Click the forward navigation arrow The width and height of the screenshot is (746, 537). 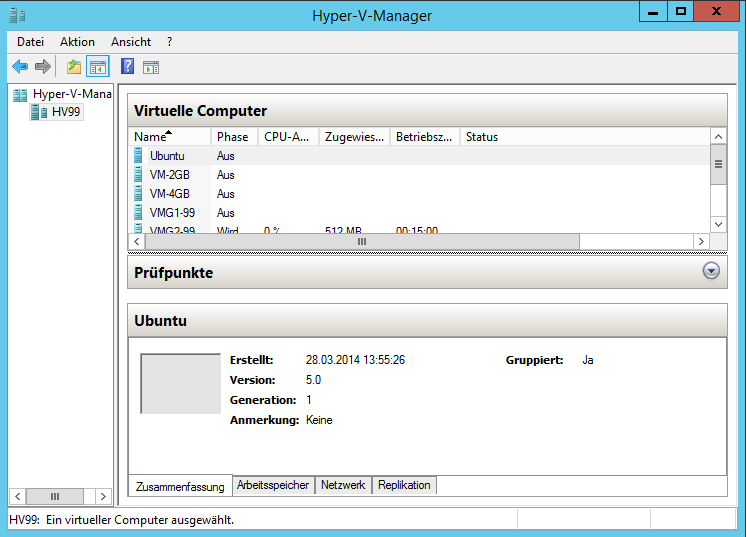[x=43, y=67]
